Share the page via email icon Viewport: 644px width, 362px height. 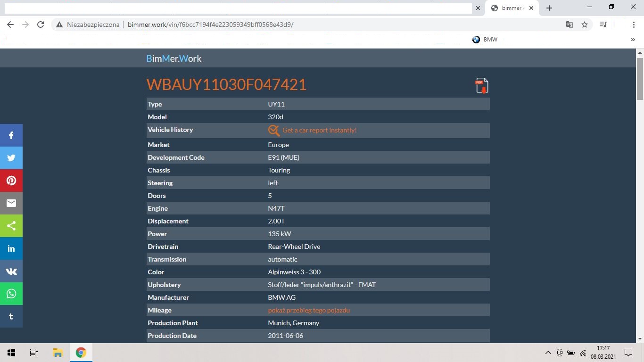[x=11, y=203]
